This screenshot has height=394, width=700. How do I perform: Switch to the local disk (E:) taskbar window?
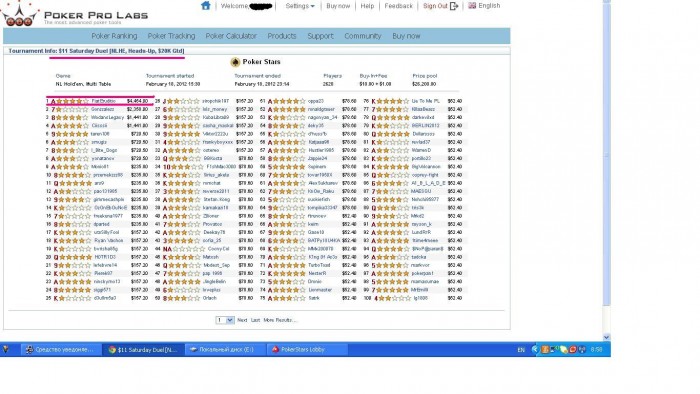click(x=225, y=350)
